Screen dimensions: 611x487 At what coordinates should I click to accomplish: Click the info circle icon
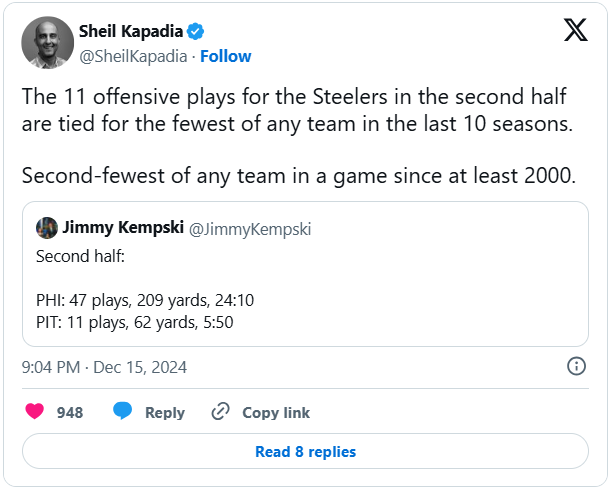[576, 366]
